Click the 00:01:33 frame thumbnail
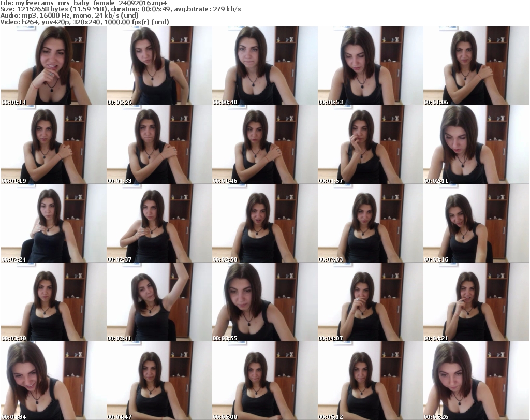 [x=159, y=145]
